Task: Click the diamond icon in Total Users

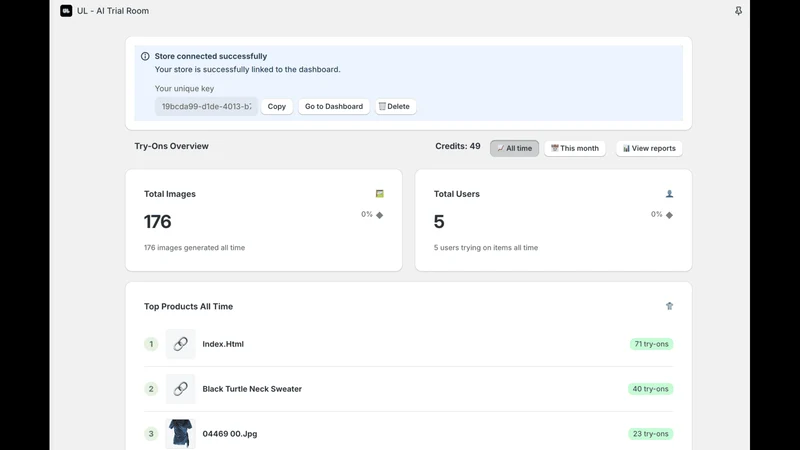Action: pos(669,215)
